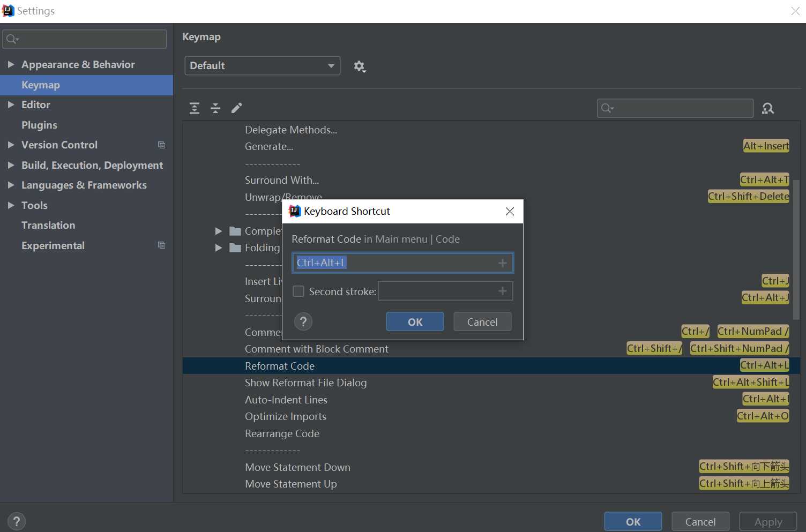Open the keymap gear settings icon
This screenshot has width=806, height=532.
click(360, 66)
